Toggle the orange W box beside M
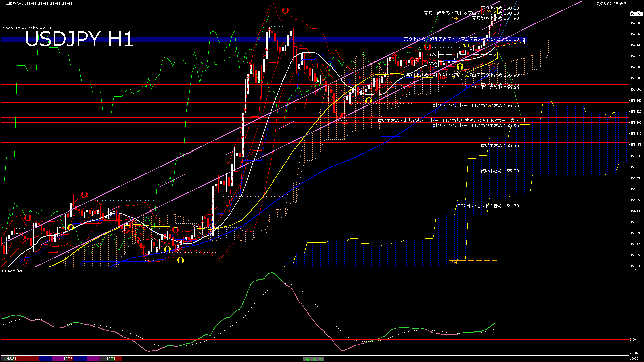 pos(489,10)
